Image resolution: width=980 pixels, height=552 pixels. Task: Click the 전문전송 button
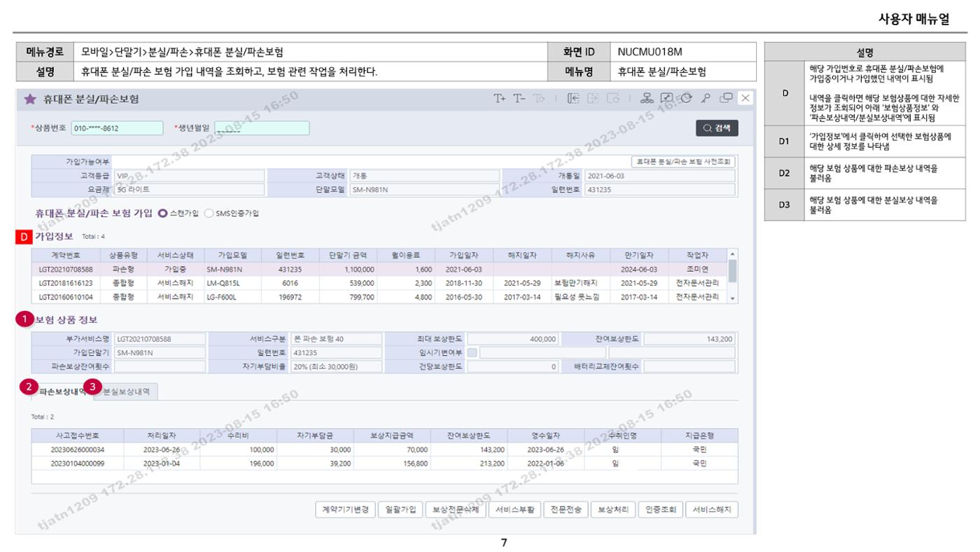click(566, 510)
